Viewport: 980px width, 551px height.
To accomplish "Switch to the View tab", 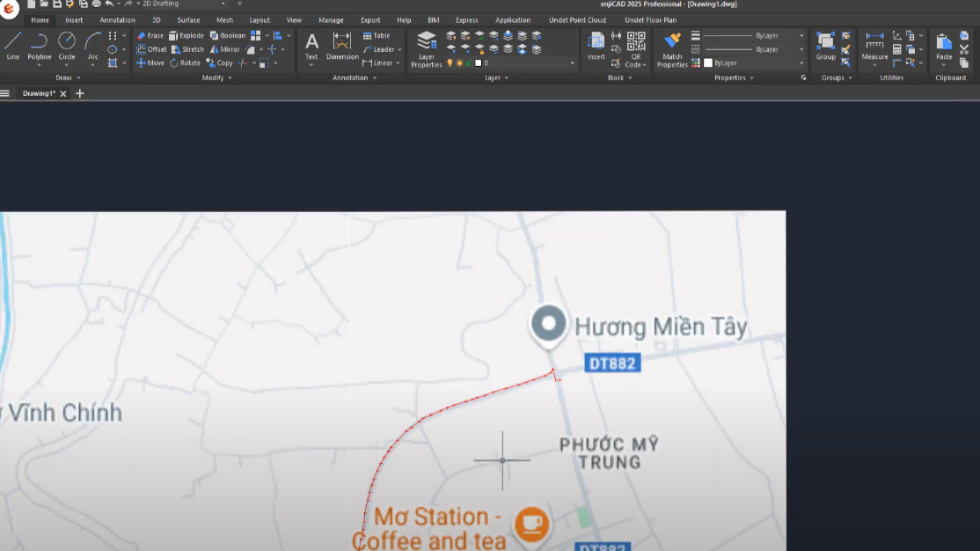I will pos(294,20).
